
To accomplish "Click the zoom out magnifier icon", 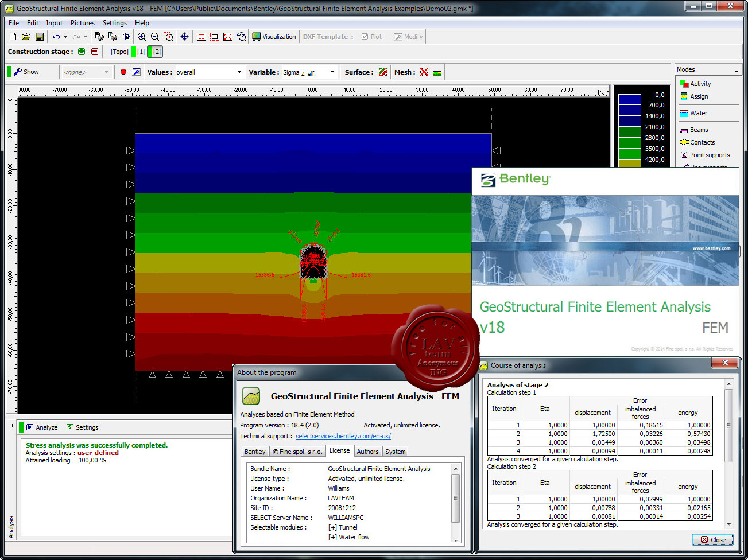I will [154, 37].
